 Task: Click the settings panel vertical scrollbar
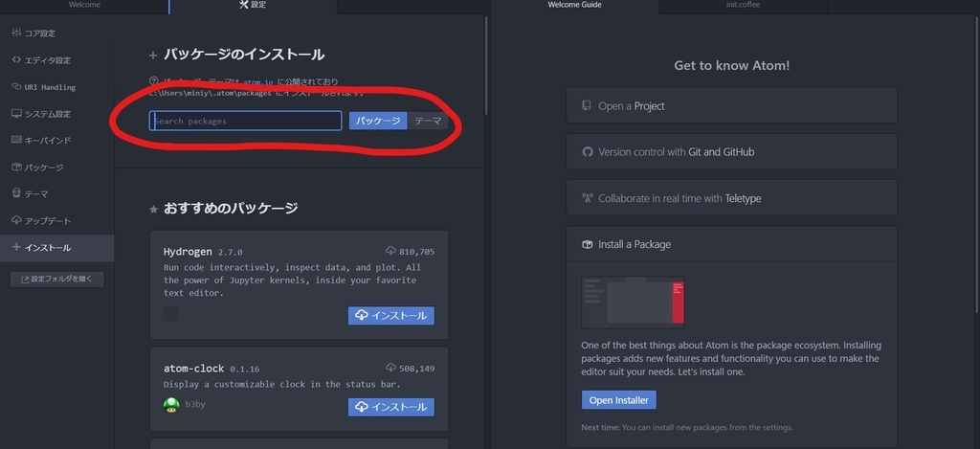click(486, 65)
